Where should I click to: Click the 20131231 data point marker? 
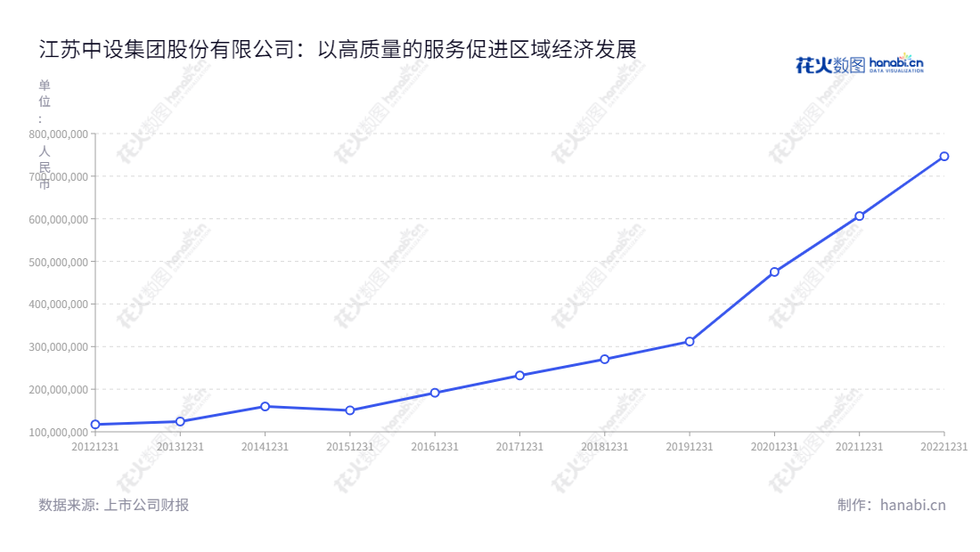pos(181,421)
